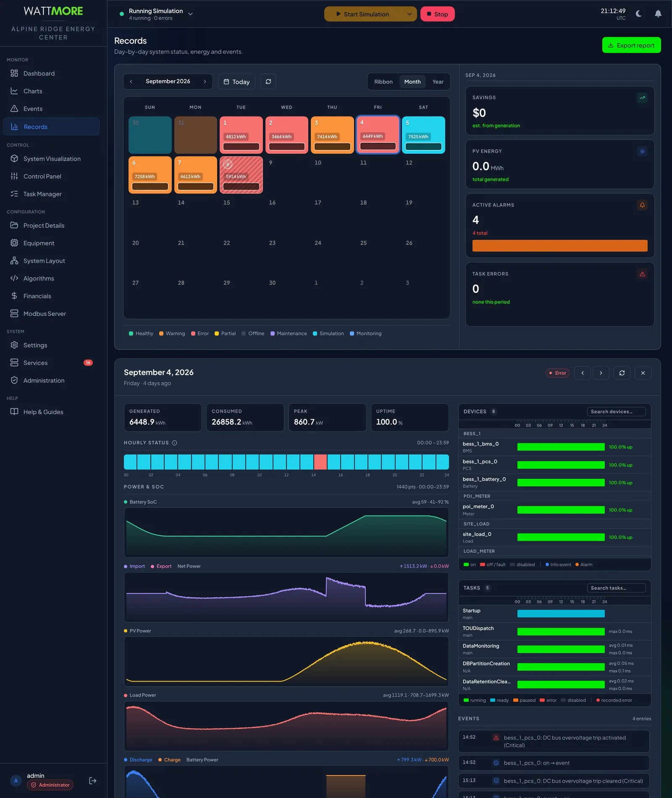Click the bess_1_pcs_0 uptime bar
The height and width of the screenshot is (798, 672).
click(561, 465)
